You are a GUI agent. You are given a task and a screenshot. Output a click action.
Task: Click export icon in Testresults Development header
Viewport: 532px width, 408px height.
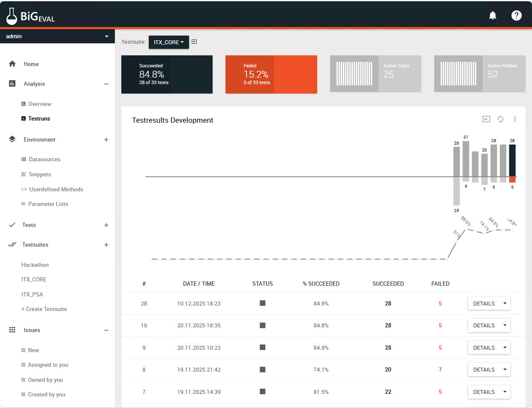[486, 119]
